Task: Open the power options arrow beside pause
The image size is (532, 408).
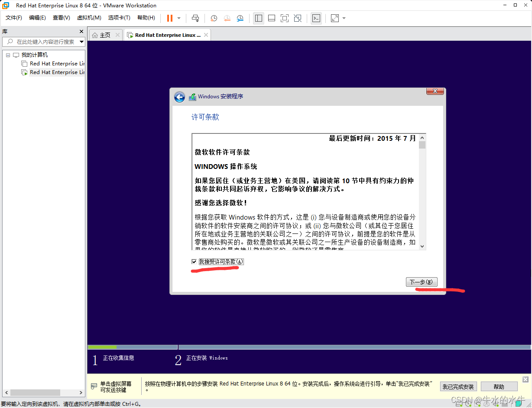Action: tap(179, 18)
